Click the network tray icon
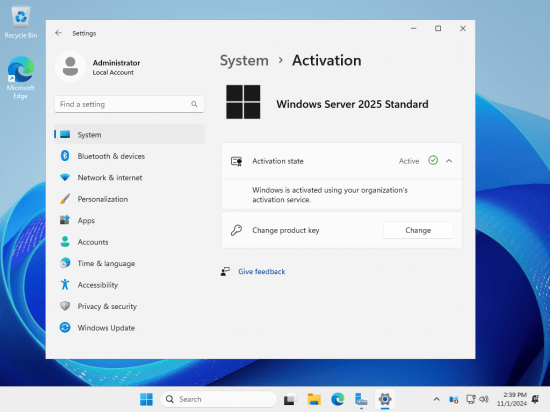 (x=470, y=399)
